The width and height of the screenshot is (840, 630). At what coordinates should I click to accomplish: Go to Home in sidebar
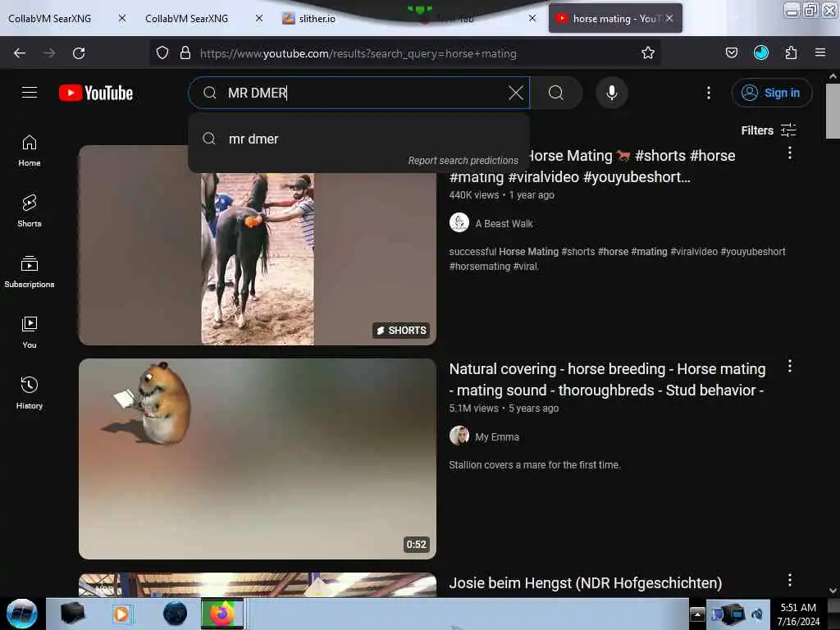click(x=30, y=151)
